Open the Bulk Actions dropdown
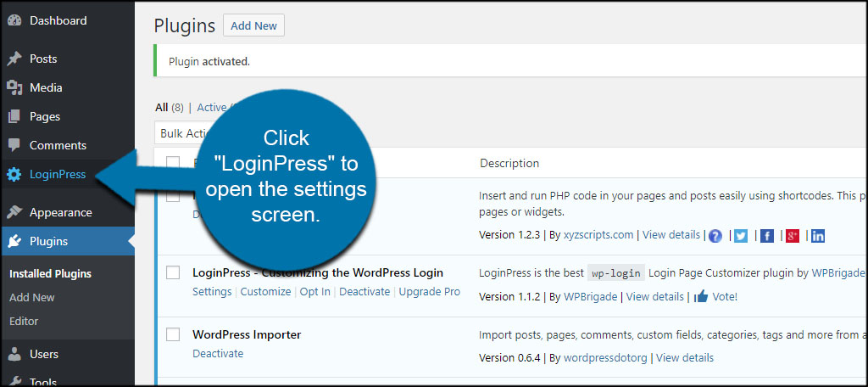The height and width of the screenshot is (387, 868). pyautogui.click(x=184, y=133)
